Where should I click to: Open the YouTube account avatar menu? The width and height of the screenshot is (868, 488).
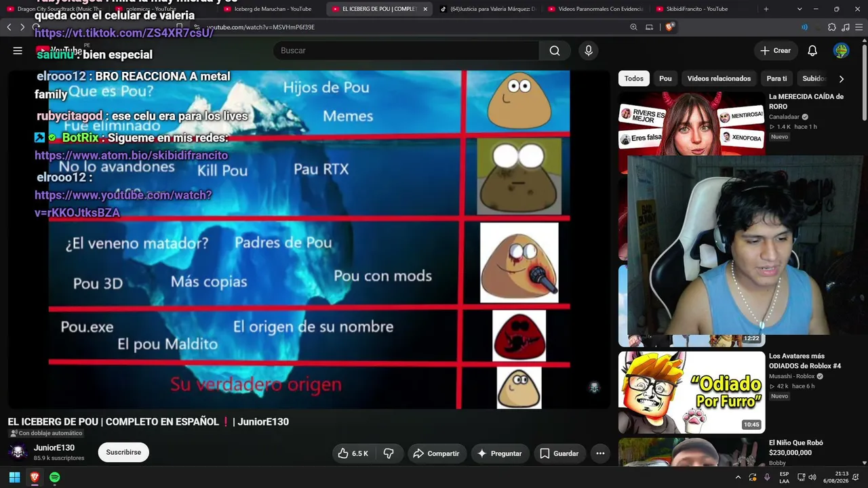tap(841, 51)
